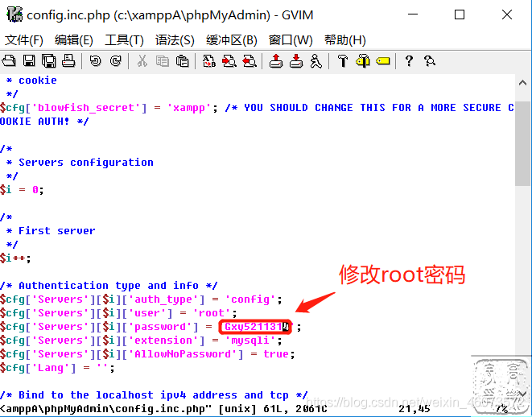Undo the last change
Screen dimensions: 532x417
click(x=95, y=61)
